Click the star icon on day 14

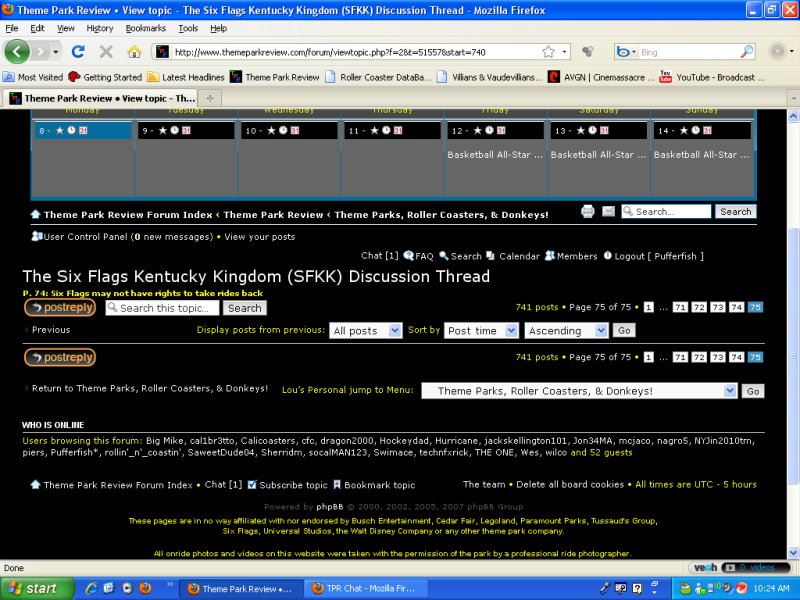pyautogui.click(x=684, y=131)
